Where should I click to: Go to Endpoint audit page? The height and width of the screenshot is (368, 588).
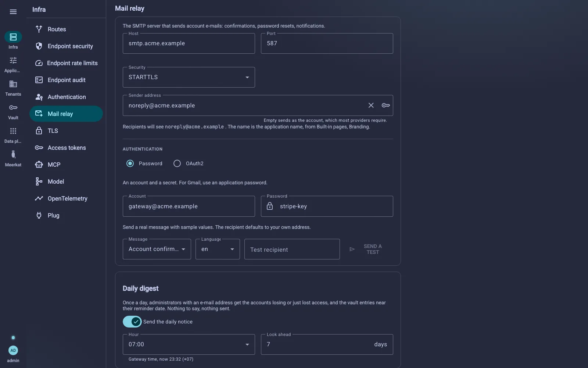click(x=66, y=80)
